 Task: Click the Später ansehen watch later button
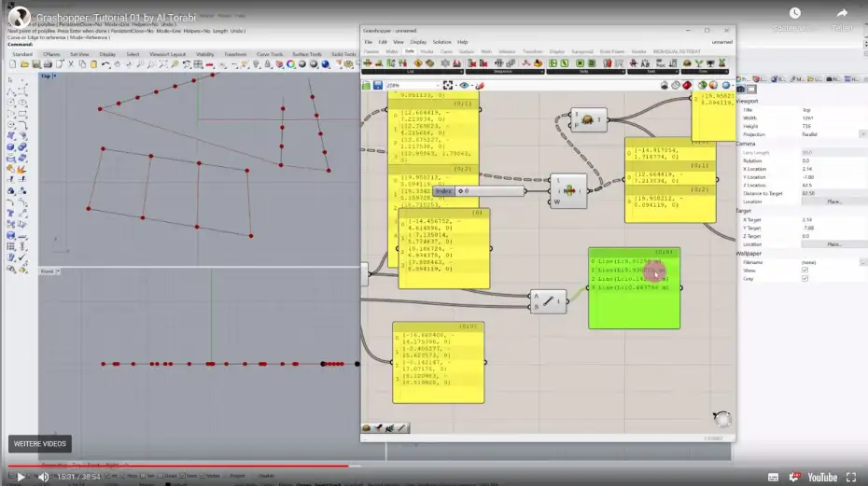pyautogui.click(x=795, y=20)
